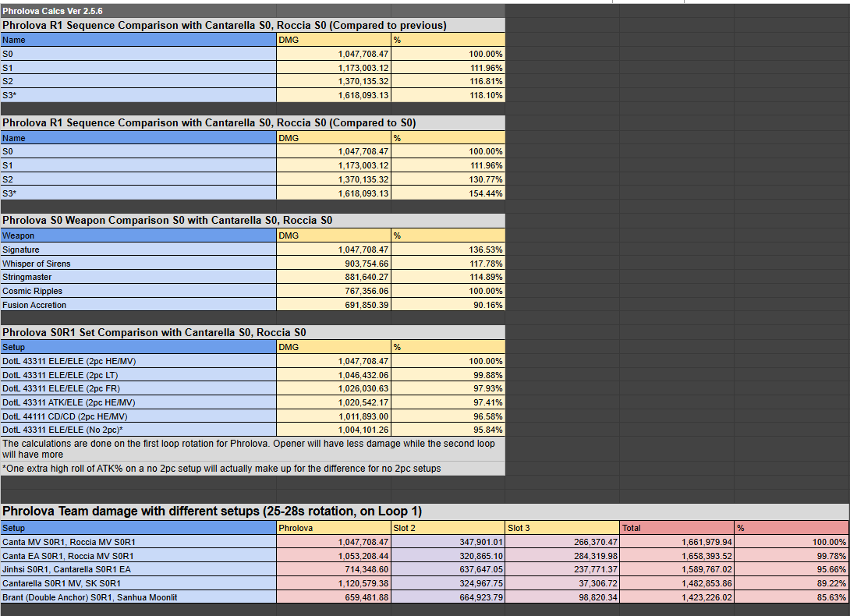850x616 pixels.
Task: Select the first sequence table S0 damage 1,047,708.47 cell
Action: coord(334,54)
